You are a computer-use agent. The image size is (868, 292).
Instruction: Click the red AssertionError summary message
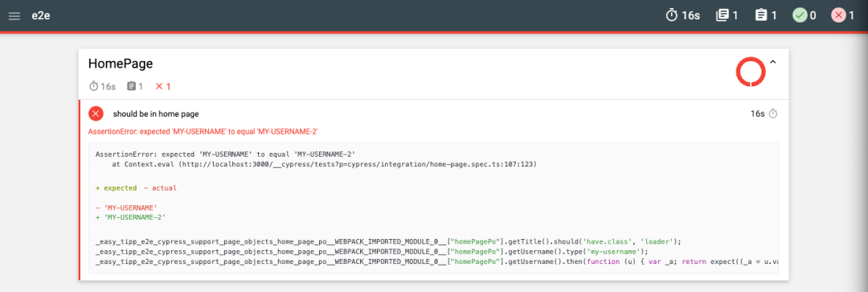click(x=203, y=132)
